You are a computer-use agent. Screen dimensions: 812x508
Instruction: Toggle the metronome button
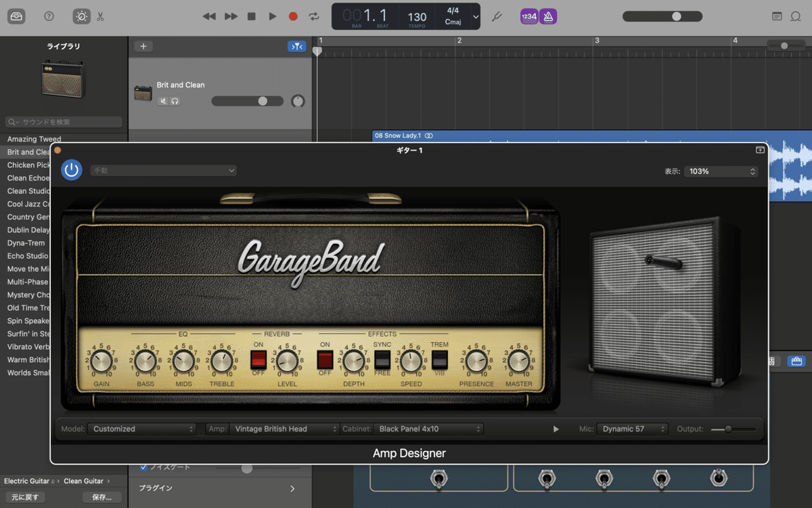pyautogui.click(x=548, y=16)
